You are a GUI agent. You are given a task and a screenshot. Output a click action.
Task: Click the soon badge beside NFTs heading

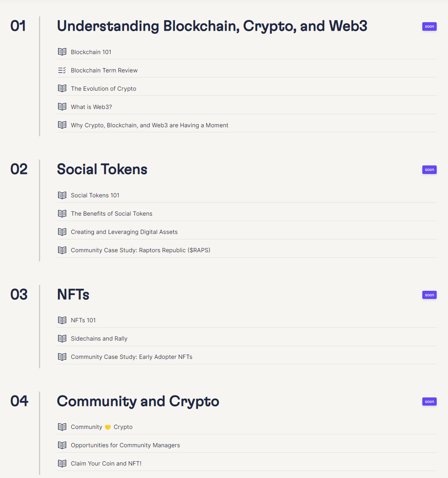click(429, 295)
